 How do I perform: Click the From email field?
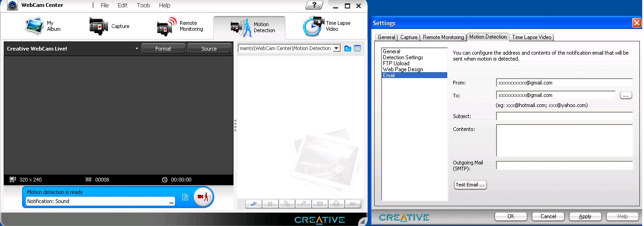coord(564,83)
